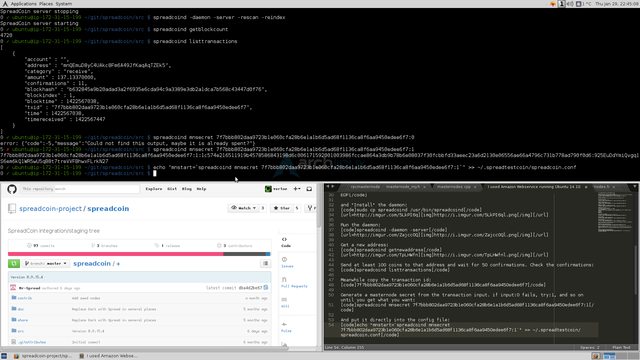Image resolution: width=640 pixels, height=360 pixels.
Task: Star the spreadcoin repository
Action: 282,208
